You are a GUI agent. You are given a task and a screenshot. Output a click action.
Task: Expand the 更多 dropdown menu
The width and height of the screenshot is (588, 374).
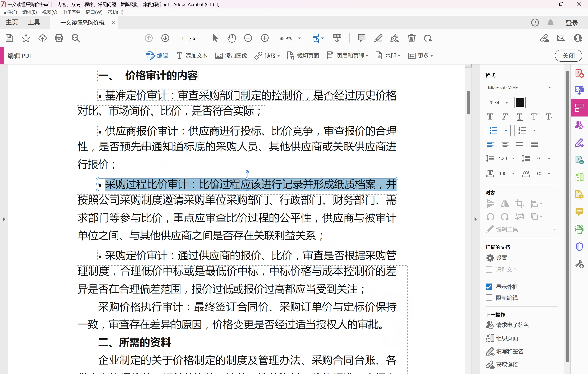(420, 56)
